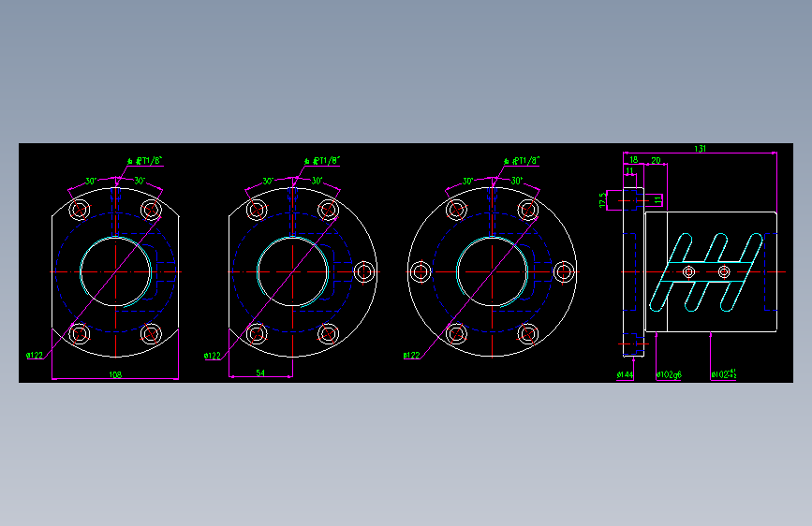Select the ø102g6 diameter label
Screen dimensions: 812x526
(x=669, y=374)
